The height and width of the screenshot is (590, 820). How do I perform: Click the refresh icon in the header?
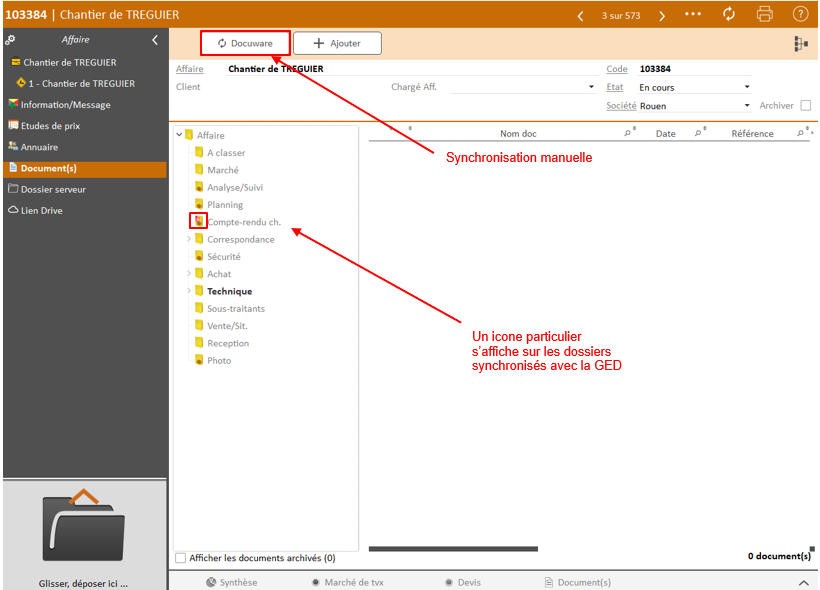click(729, 14)
